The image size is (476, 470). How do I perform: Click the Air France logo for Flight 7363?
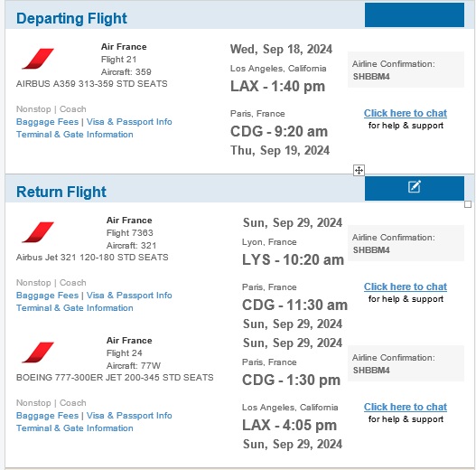tap(38, 232)
